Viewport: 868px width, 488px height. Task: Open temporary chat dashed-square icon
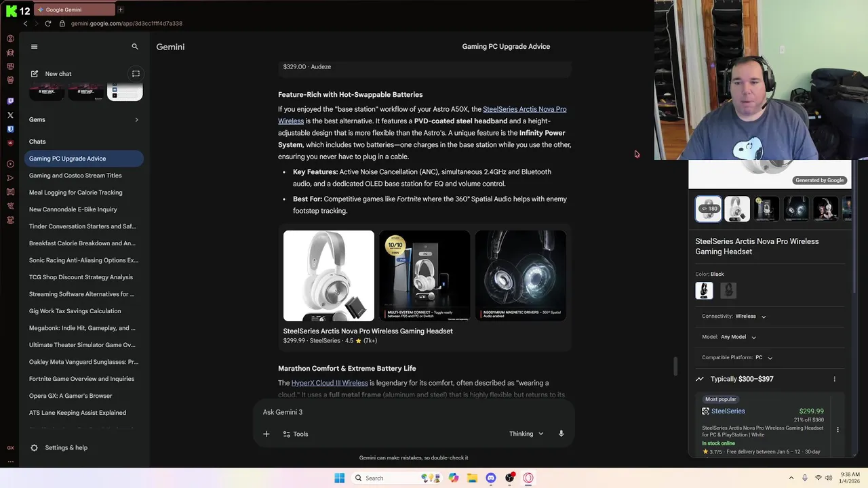click(x=136, y=74)
